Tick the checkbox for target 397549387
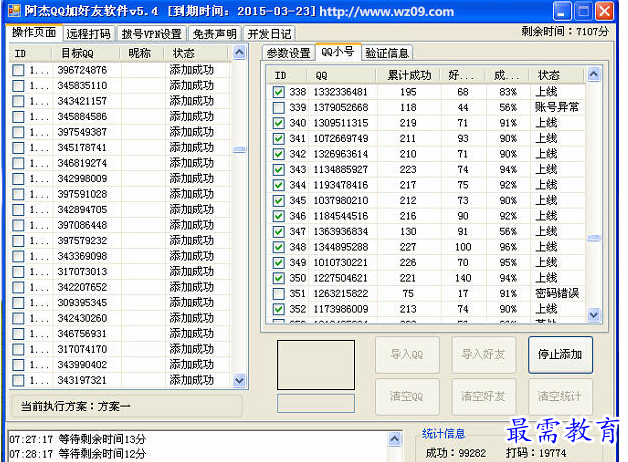Screen dimensions: 628x462 (x=18, y=132)
